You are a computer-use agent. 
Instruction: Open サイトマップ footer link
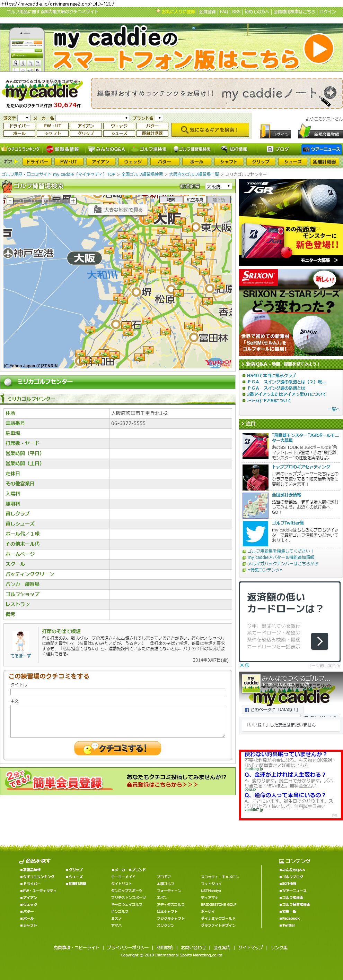(x=250, y=947)
